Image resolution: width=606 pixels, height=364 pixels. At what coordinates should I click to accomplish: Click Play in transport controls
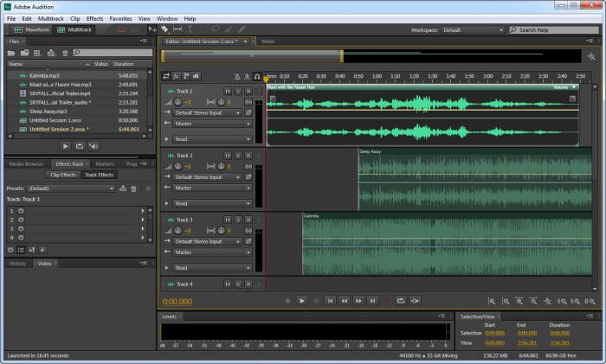pyautogui.click(x=302, y=301)
